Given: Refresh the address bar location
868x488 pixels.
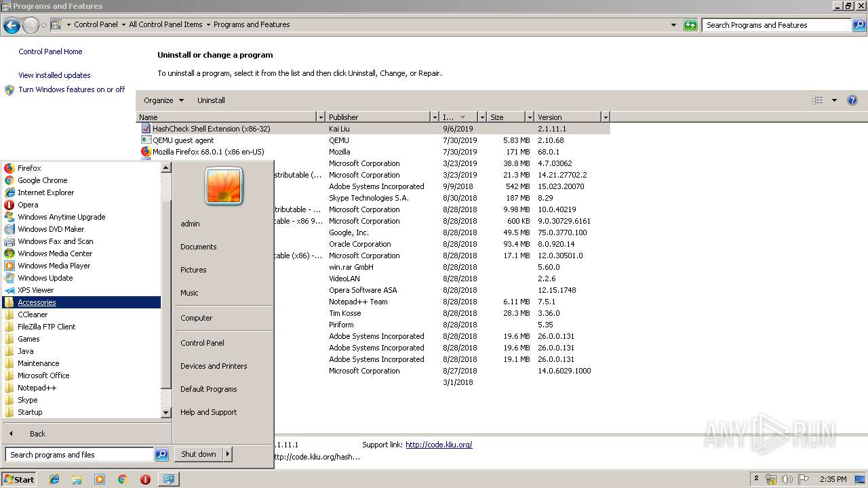Looking at the screenshot, I should coord(690,25).
